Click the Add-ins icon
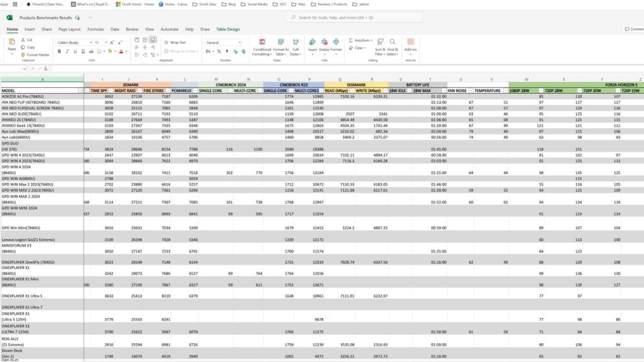Image resolution: width=644 pixels, height=362 pixels. point(410,42)
